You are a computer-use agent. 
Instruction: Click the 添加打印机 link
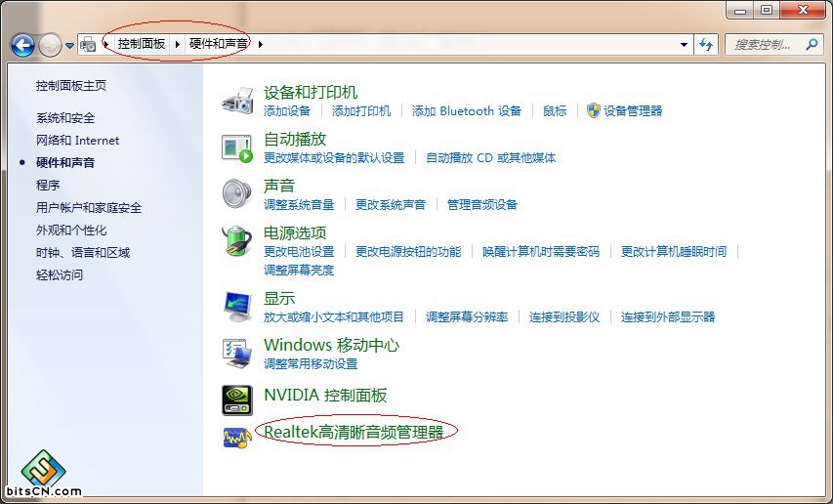(361, 110)
